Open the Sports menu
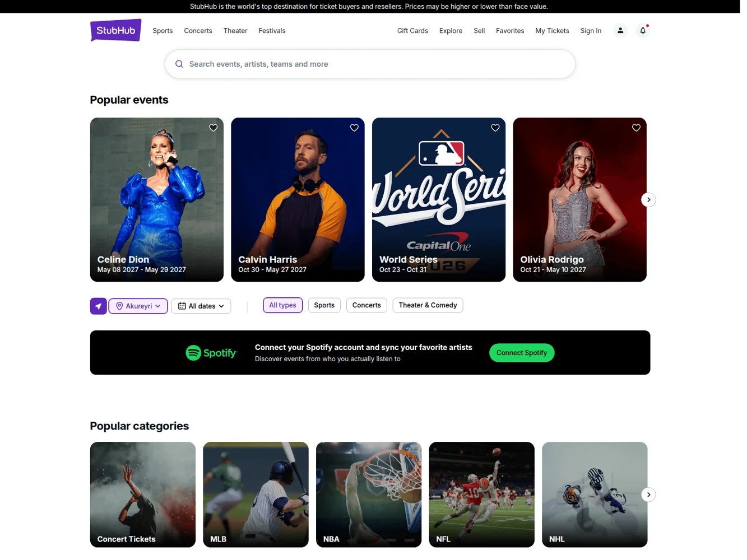The width and height of the screenshot is (747, 560). coord(163,31)
